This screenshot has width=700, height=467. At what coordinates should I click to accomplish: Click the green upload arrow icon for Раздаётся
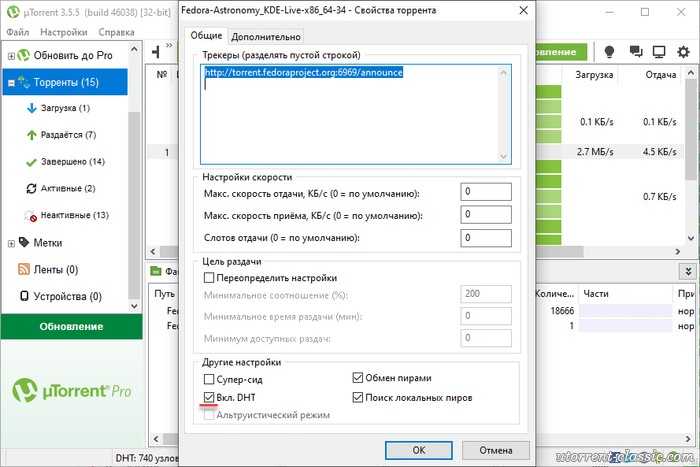pos(31,135)
